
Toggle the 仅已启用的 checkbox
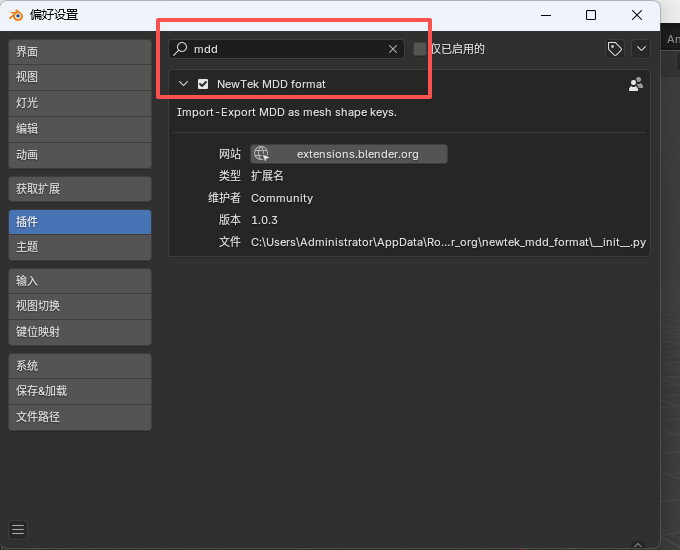pyautogui.click(x=420, y=49)
